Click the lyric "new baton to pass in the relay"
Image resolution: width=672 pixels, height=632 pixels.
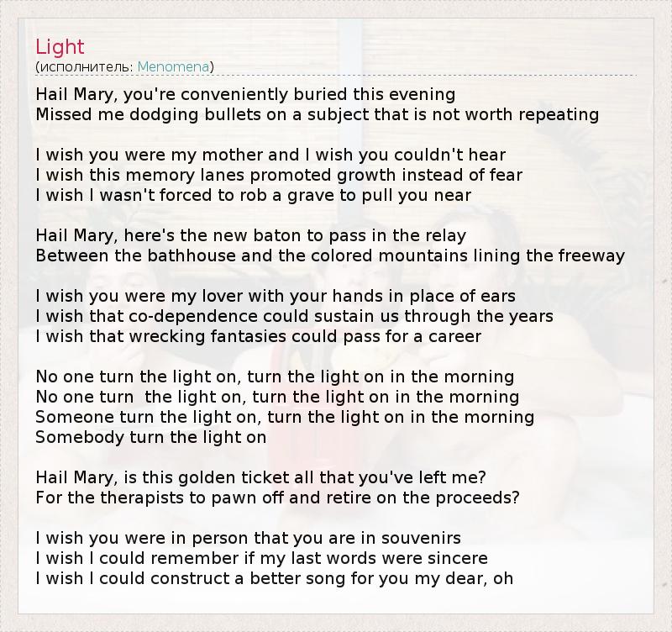[250, 235]
